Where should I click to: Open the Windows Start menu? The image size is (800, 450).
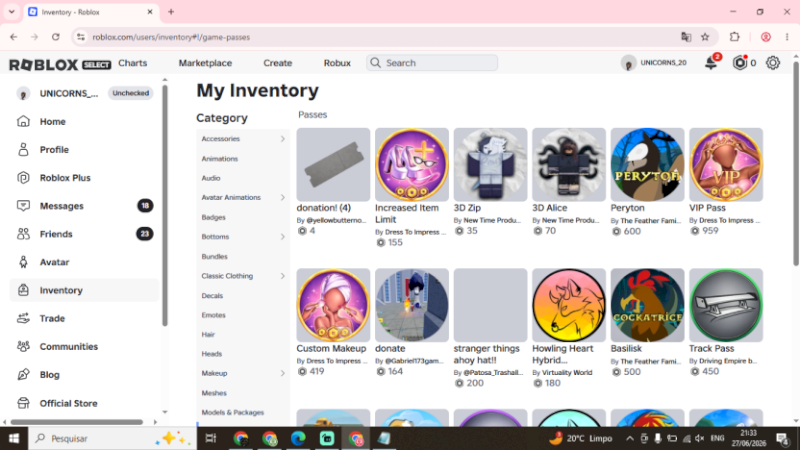[x=14, y=438]
